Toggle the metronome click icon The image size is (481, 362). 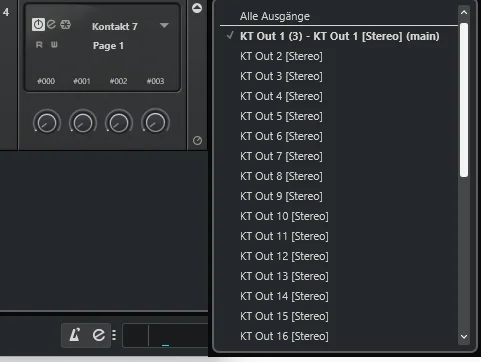click(75, 335)
